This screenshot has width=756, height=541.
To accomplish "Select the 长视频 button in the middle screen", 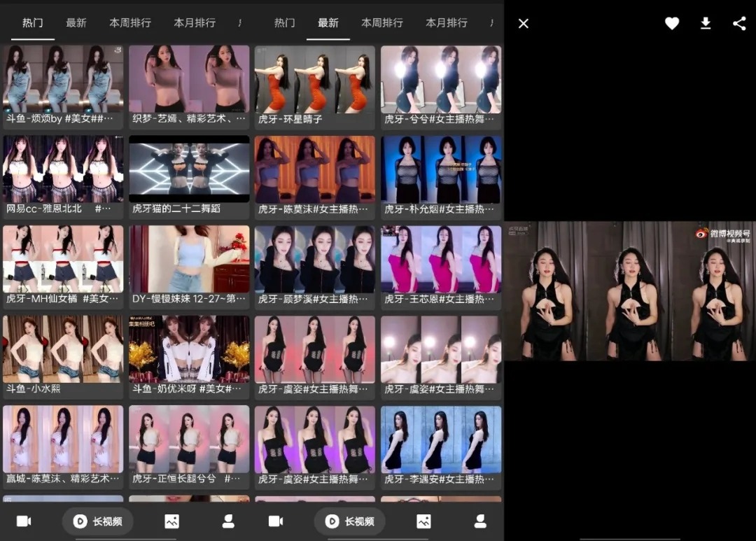I will click(350, 521).
